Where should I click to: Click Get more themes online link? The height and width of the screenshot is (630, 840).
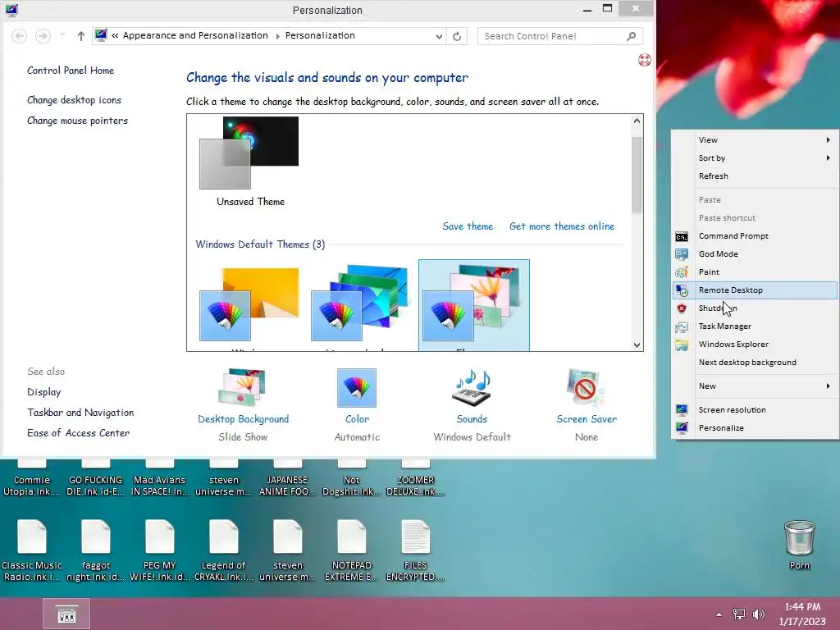[x=562, y=226]
